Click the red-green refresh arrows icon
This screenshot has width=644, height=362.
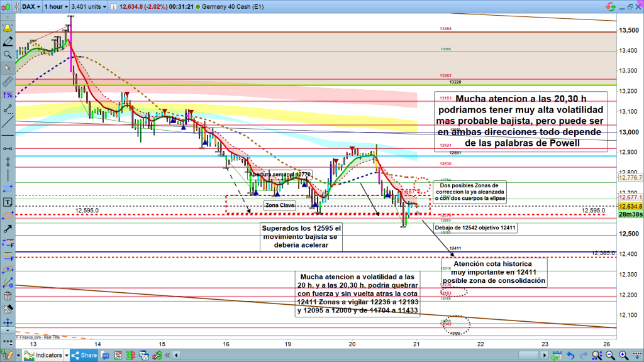click(x=609, y=7)
